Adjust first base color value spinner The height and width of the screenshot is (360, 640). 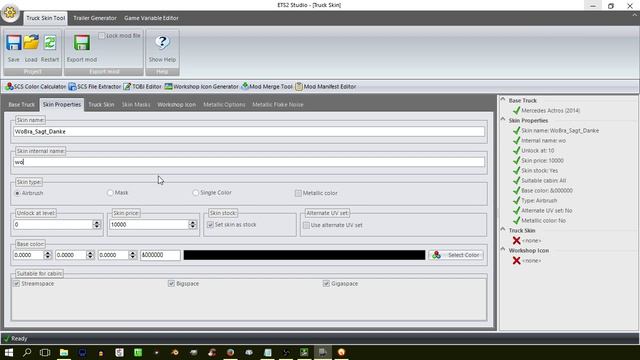coord(48,255)
